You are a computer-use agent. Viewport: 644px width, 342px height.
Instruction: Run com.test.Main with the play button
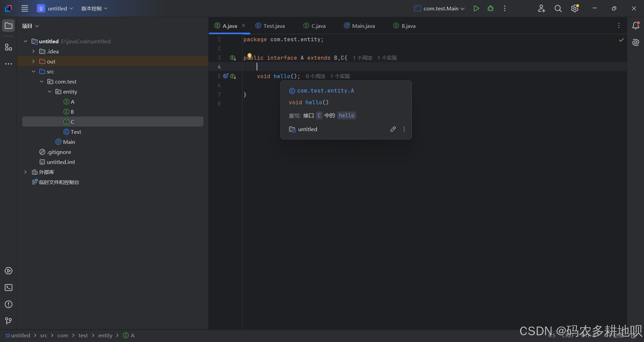click(x=476, y=8)
